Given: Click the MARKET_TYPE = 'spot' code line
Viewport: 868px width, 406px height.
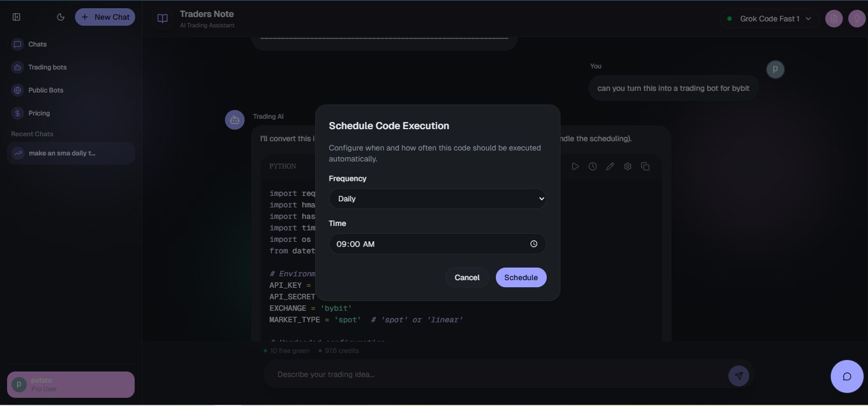Looking at the screenshot, I should click(x=366, y=320).
